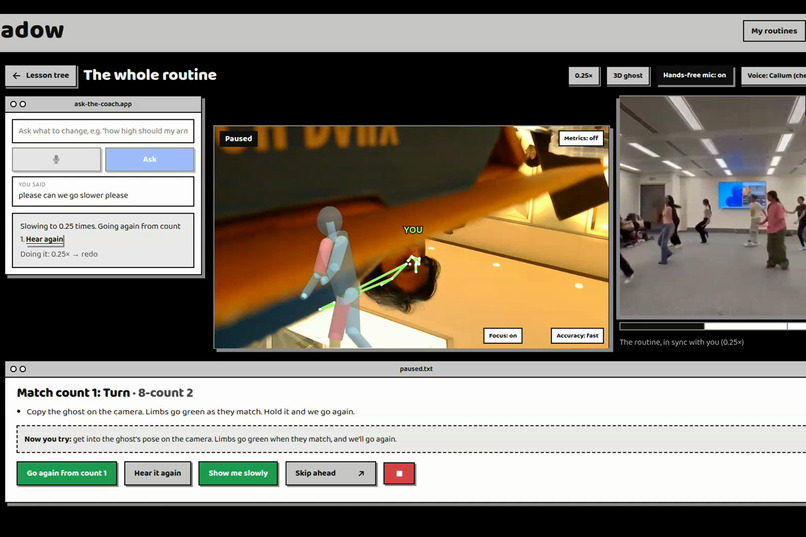Click the routine dance video thumbnail
806x537 pixels.
[712, 207]
